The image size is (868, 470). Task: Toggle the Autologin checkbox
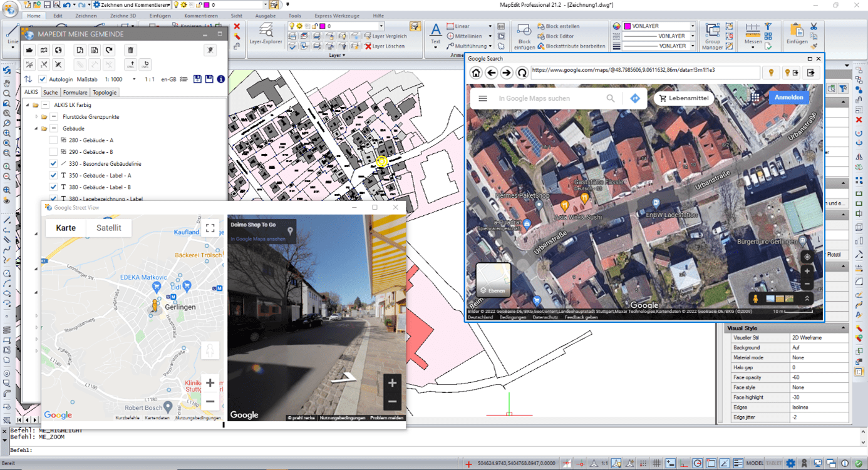tap(42, 79)
